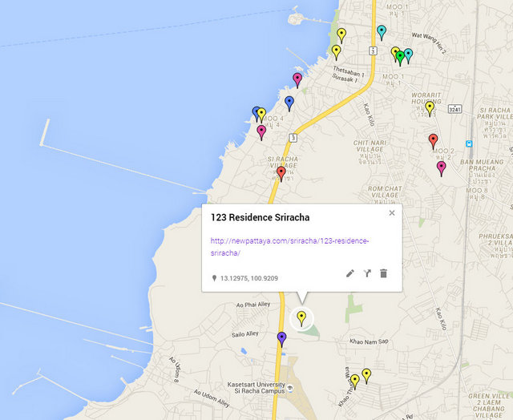
Task: Select the yellow marker left of Moo 4
Action: click(x=261, y=115)
